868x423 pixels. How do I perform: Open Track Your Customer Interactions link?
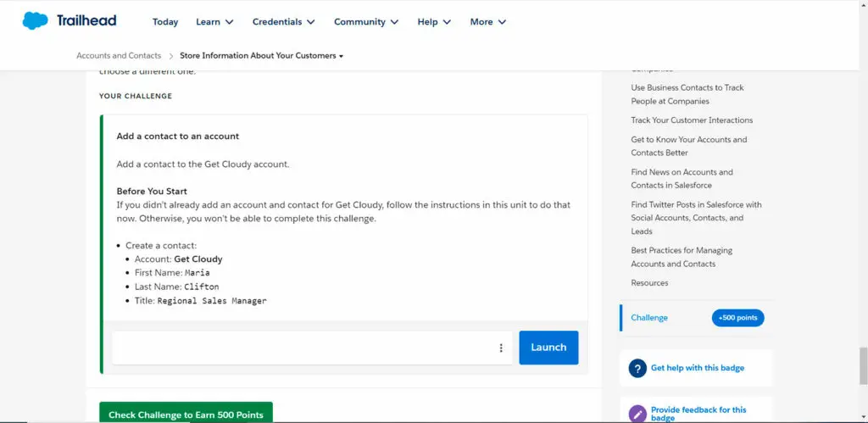[x=692, y=120]
